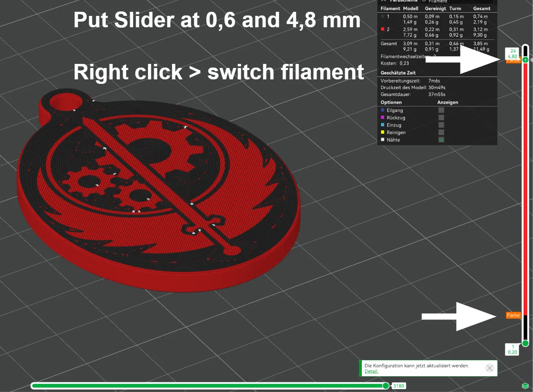The image size is (533, 392).
Task: Click the Kosten value 0,23
Action: coord(404,63)
